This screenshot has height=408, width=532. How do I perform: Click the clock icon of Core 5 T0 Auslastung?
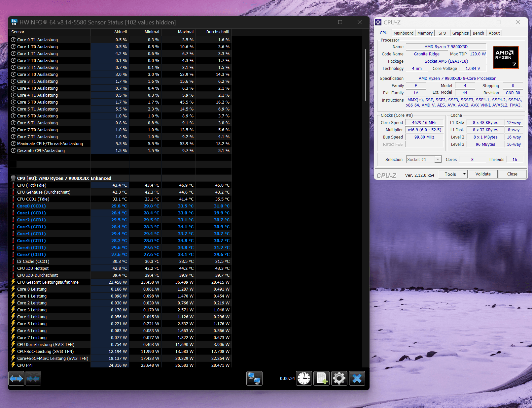pyautogui.click(x=13, y=102)
